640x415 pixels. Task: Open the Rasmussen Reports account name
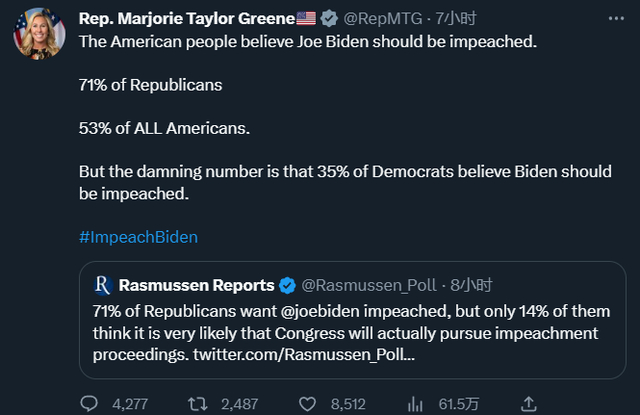(196, 286)
